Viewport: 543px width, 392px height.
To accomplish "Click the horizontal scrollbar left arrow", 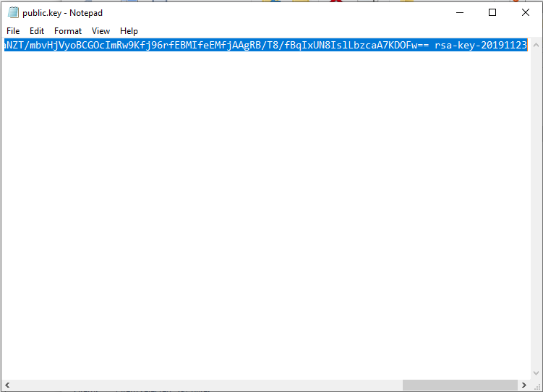I will click(7, 385).
